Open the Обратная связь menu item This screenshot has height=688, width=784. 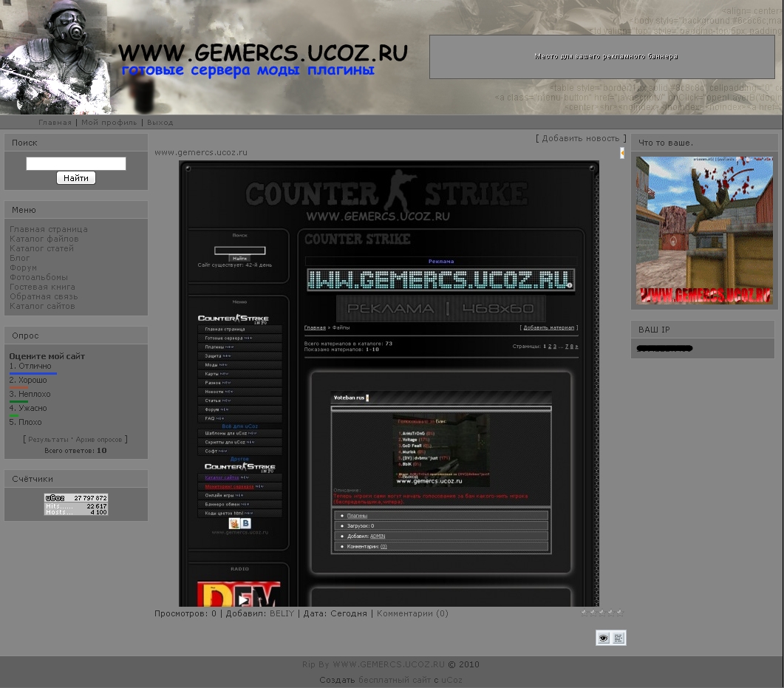click(x=44, y=296)
